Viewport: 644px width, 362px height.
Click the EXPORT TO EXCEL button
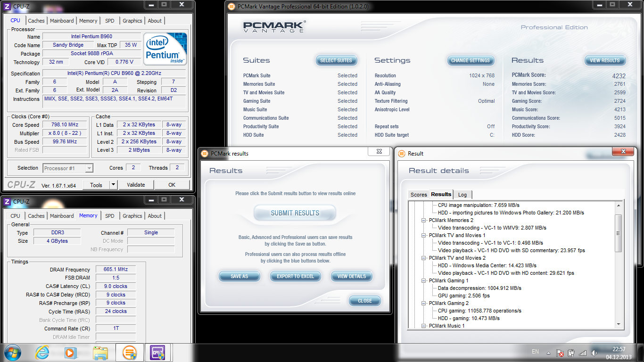296,276
